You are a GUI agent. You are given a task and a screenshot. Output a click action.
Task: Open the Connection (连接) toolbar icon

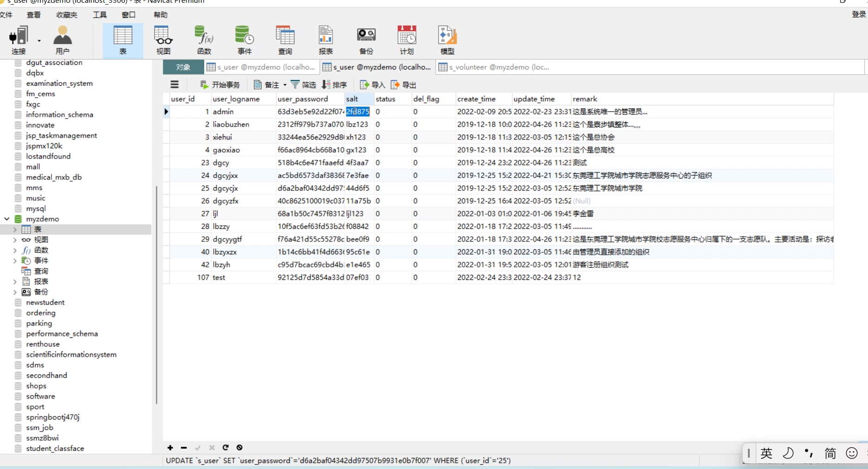19,40
